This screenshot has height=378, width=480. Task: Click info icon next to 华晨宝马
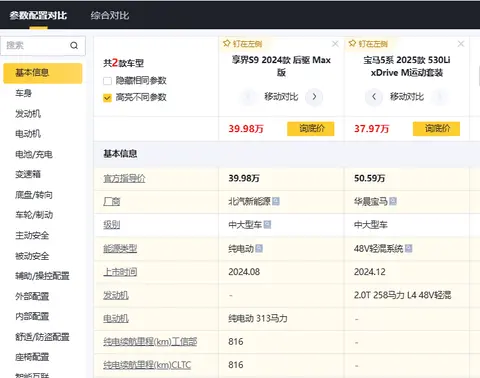coord(393,201)
